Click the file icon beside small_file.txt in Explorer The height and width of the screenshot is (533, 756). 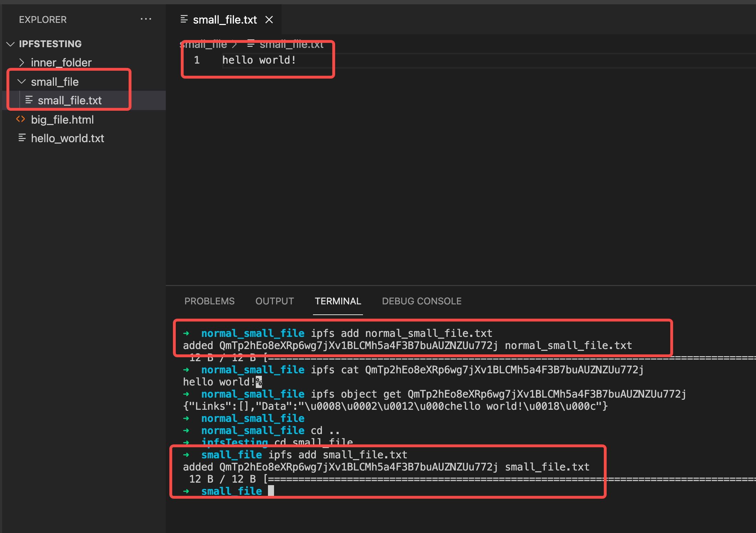29,100
